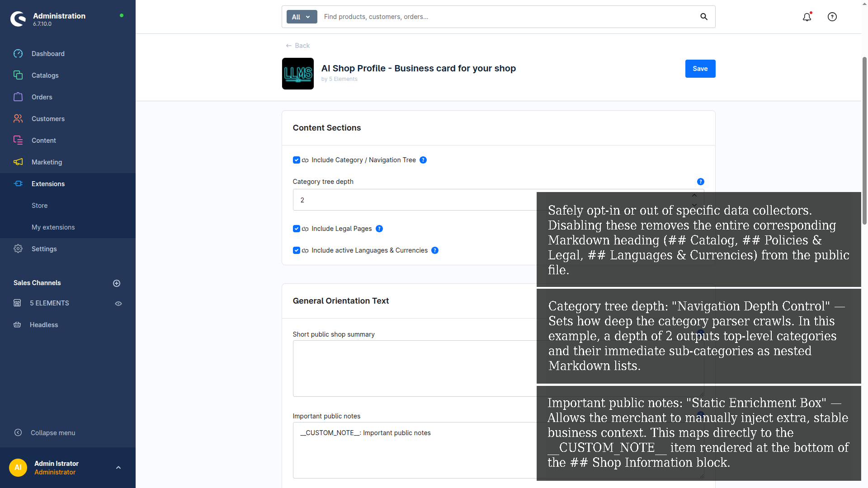Viewport: 868px width, 488px height.
Task: Increase the category tree depth value
Action: tap(694, 195)
